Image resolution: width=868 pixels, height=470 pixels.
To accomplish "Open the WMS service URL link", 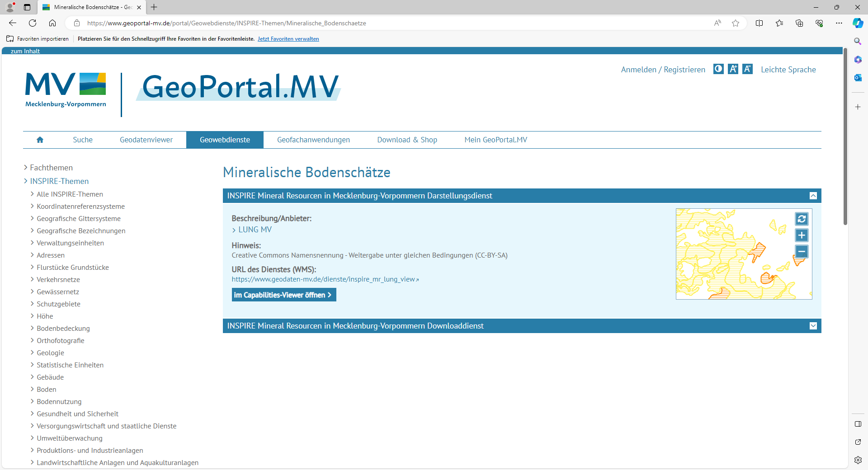I will [325, 279].
